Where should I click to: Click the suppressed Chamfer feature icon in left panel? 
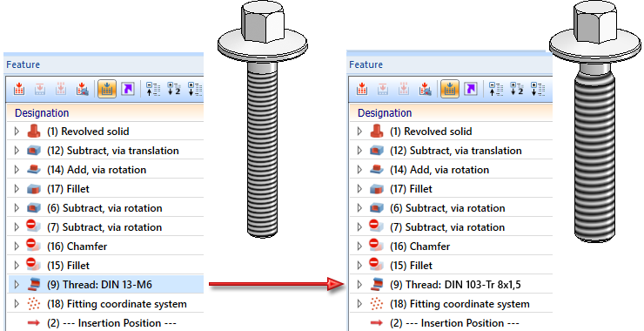click(x=34, y=246)
